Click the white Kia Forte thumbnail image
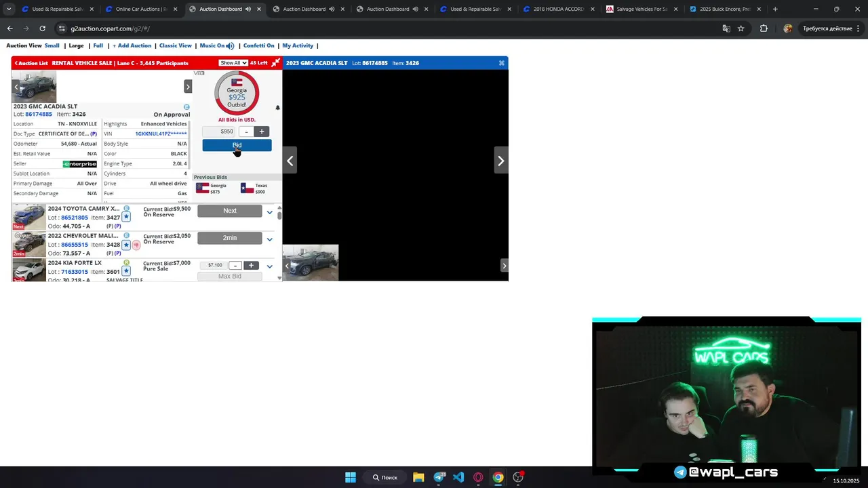The height and width of the screenshot is (488, 868). (x=29, y=270)
